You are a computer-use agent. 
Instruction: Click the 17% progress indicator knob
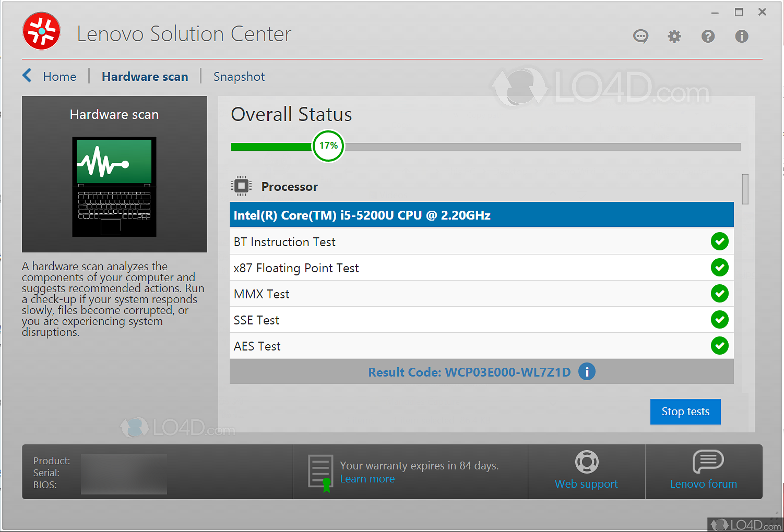point(328,146)
